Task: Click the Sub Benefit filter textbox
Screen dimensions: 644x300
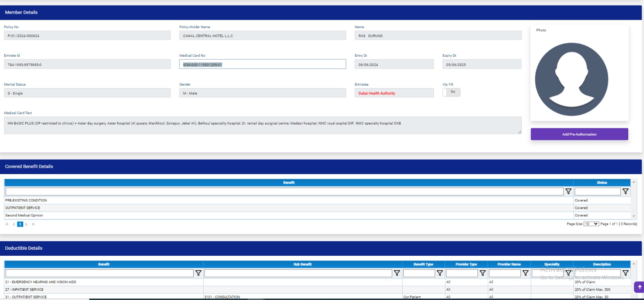Action: [x=298, y=273]
